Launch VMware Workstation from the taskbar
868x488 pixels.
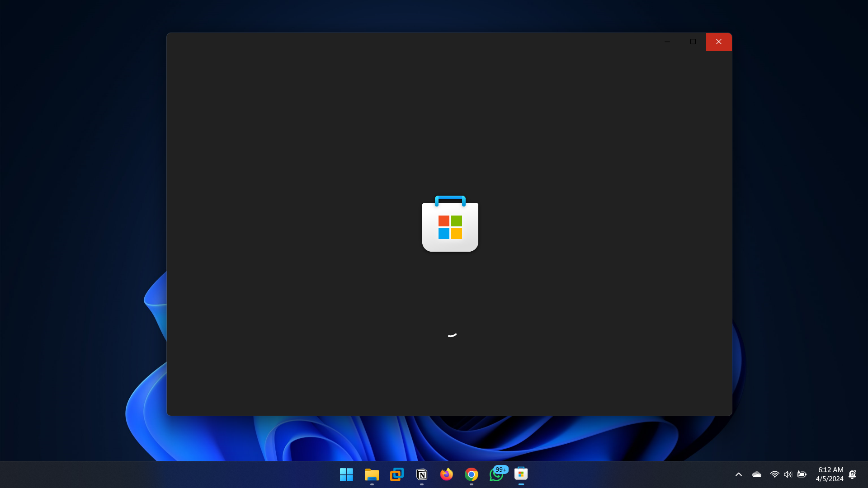tap(396, 474)
